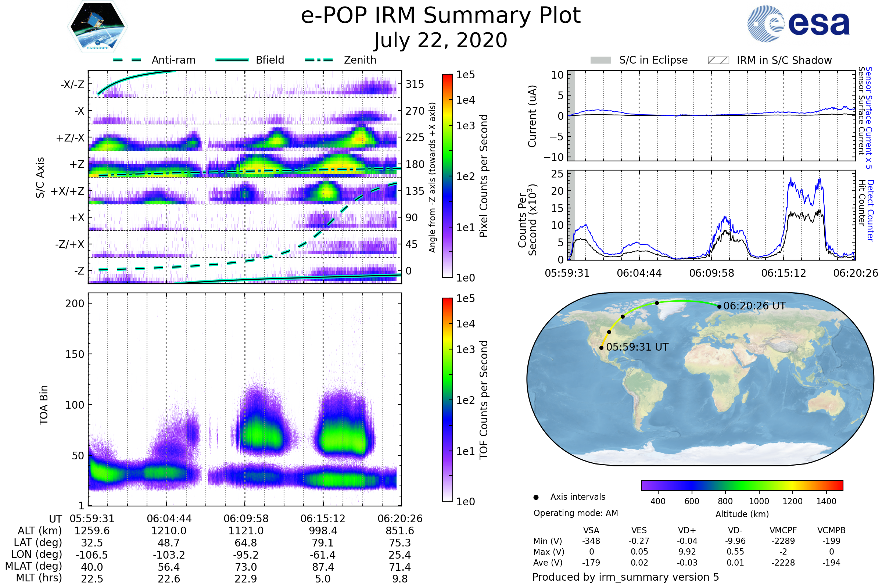Click the +Z row label on S/C axis

click(x=77, y=164)
